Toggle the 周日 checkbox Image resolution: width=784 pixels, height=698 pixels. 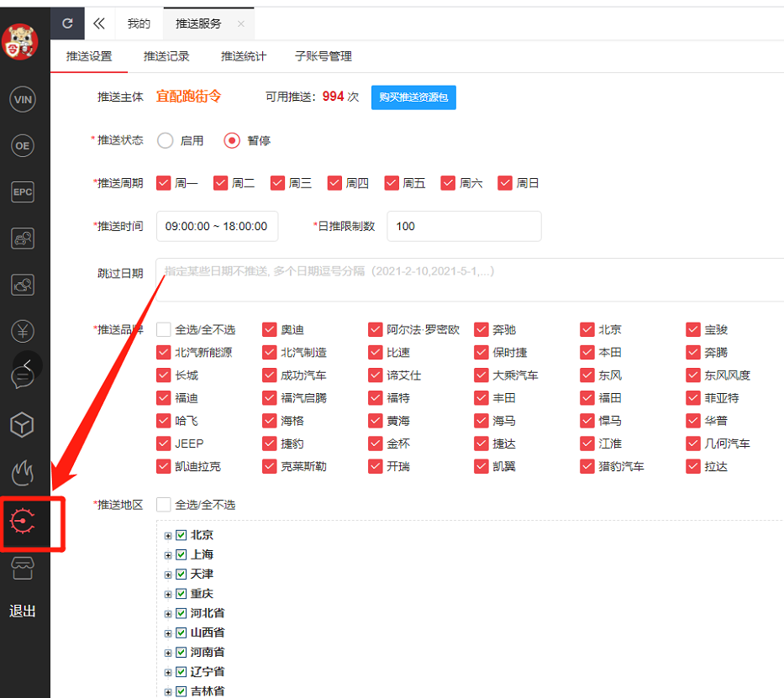click(505, 183)
